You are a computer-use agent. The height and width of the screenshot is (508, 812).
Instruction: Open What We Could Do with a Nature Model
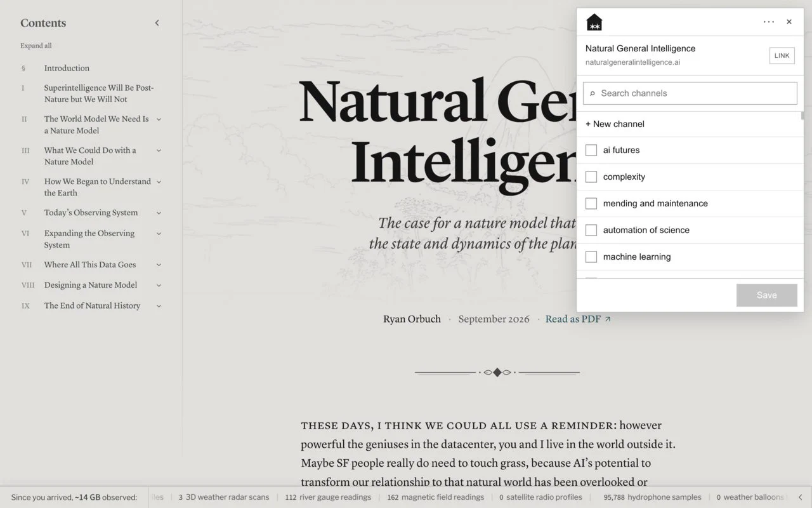[x=90, y=156]
